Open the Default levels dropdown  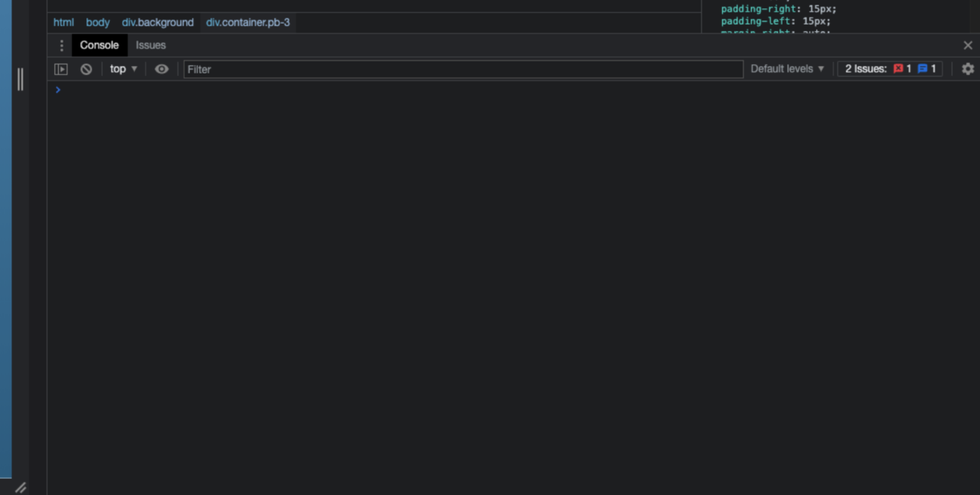[788, 69]
